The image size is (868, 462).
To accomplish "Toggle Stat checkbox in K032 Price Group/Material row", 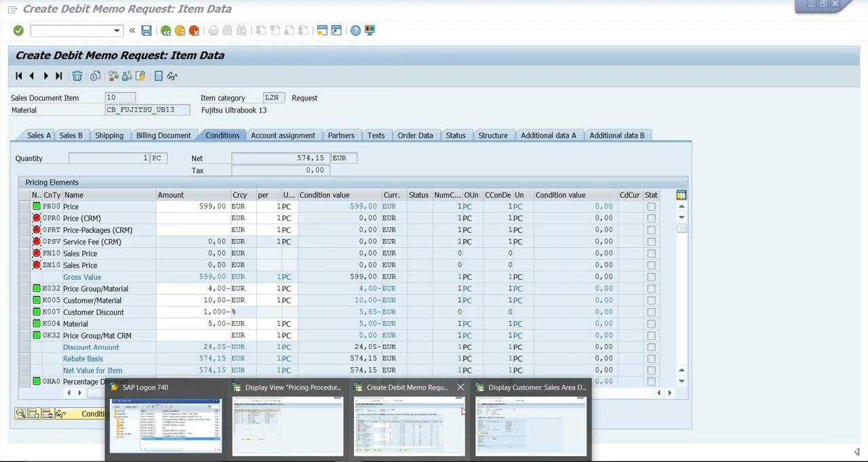I will click(651, 289).
